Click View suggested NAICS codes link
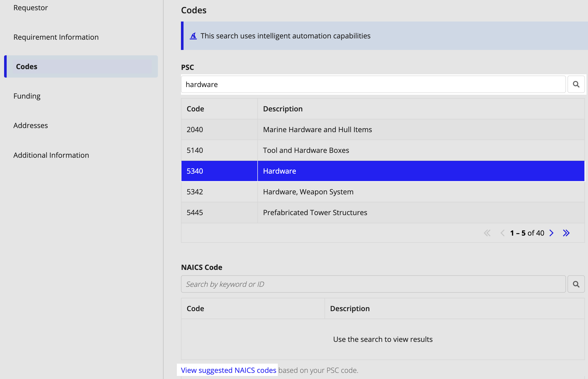This screenshot has height=379, width=588. pos(228,370)
